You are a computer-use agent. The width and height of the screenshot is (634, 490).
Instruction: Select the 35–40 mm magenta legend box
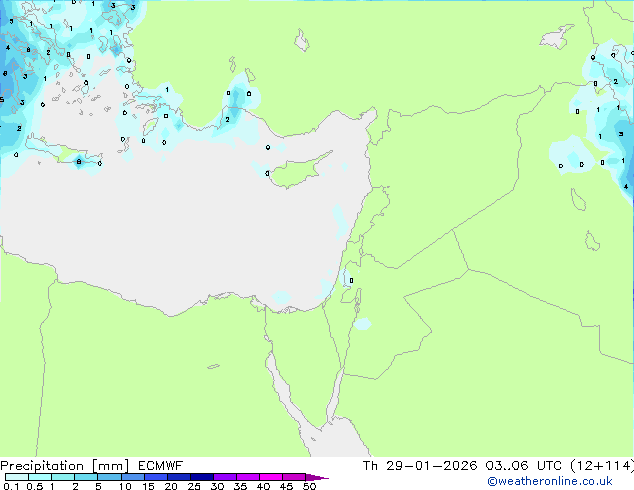pyautogui.click(x=248, y=477)
